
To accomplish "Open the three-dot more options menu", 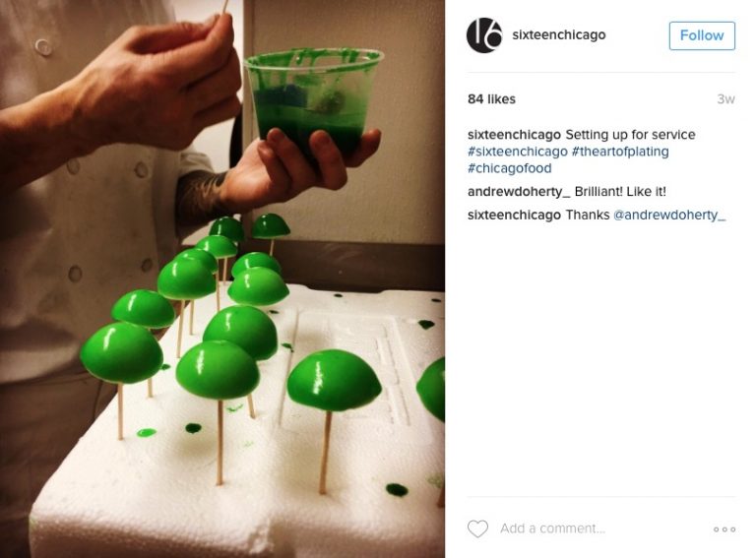I will click(x=724, y=529).
